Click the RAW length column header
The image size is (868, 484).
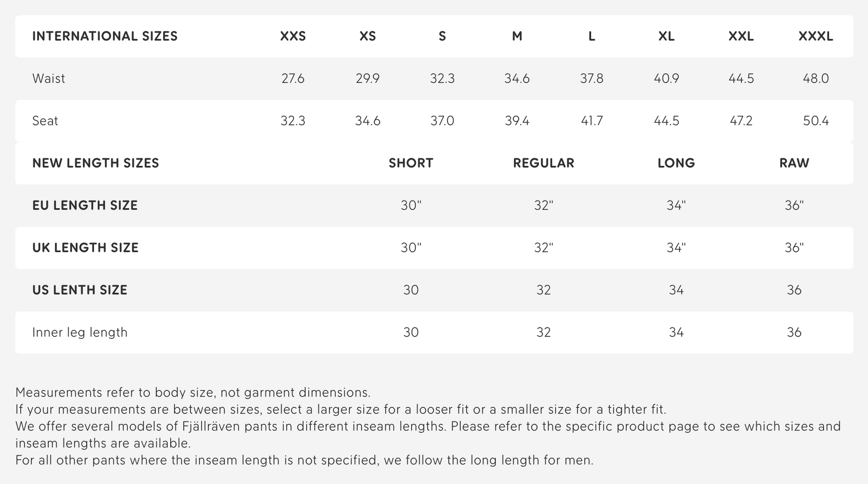794,163
